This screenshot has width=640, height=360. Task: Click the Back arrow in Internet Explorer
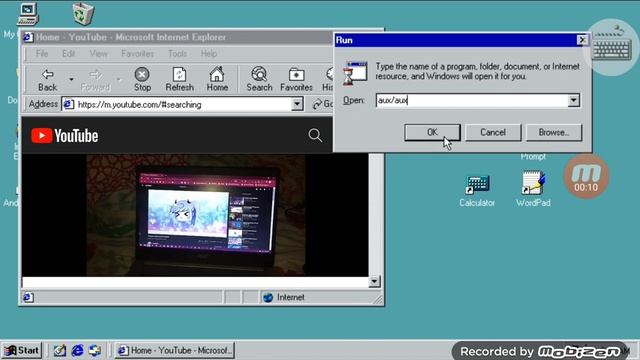pos(48,80)
